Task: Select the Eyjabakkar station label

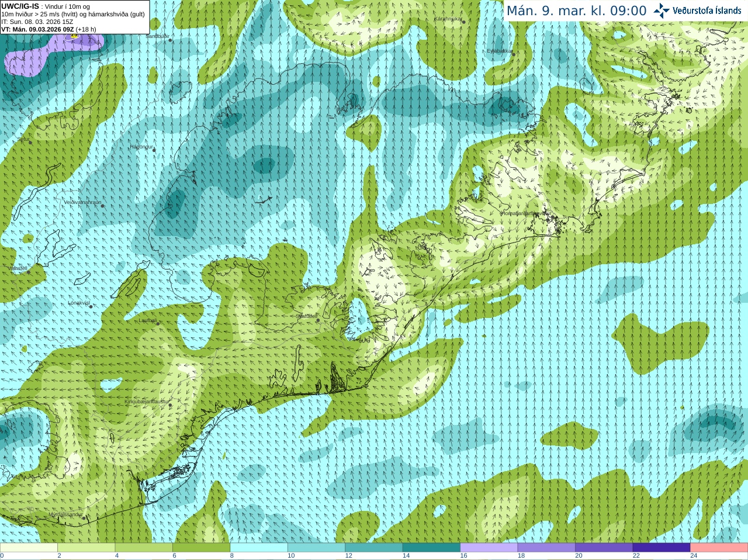Action: [x=500, y=51]
